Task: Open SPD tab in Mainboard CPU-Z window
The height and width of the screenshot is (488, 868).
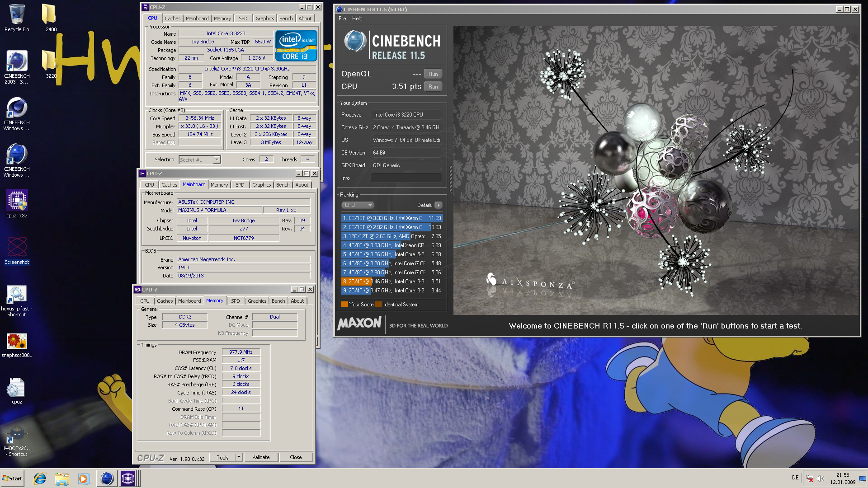Action: (240, 185)
